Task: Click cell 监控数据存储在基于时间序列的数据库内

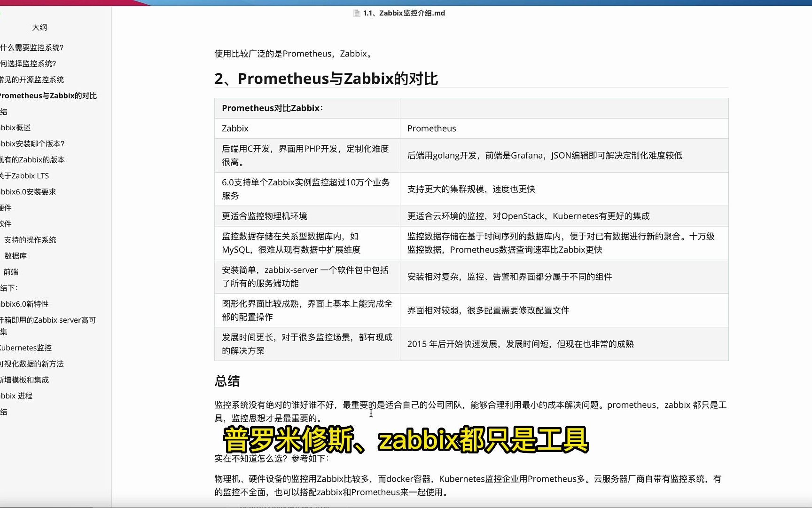Action: click(x=564, y=243)
